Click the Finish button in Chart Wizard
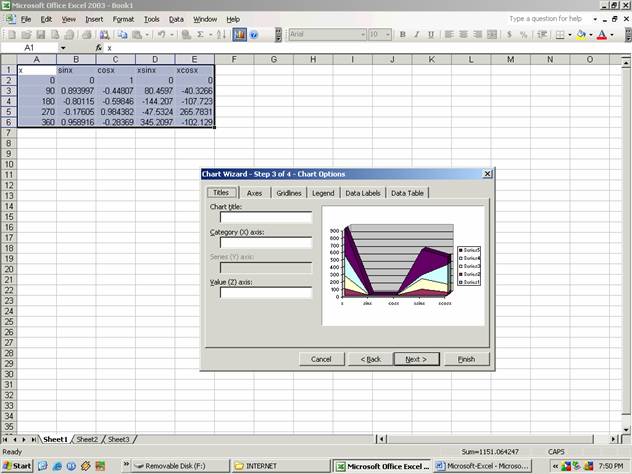632x474 pixels. click(x=466, y=359)
